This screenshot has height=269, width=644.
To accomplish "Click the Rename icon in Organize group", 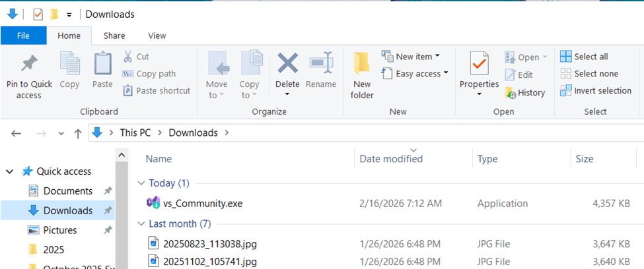I will (x=321, y=65).
